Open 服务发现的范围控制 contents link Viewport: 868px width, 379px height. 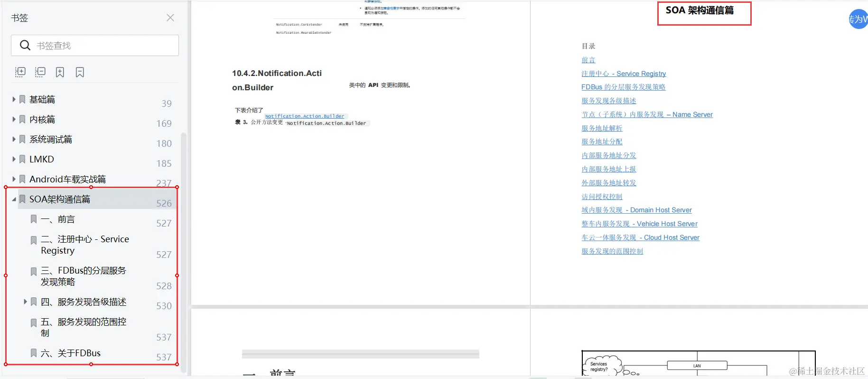coord(612,251)
